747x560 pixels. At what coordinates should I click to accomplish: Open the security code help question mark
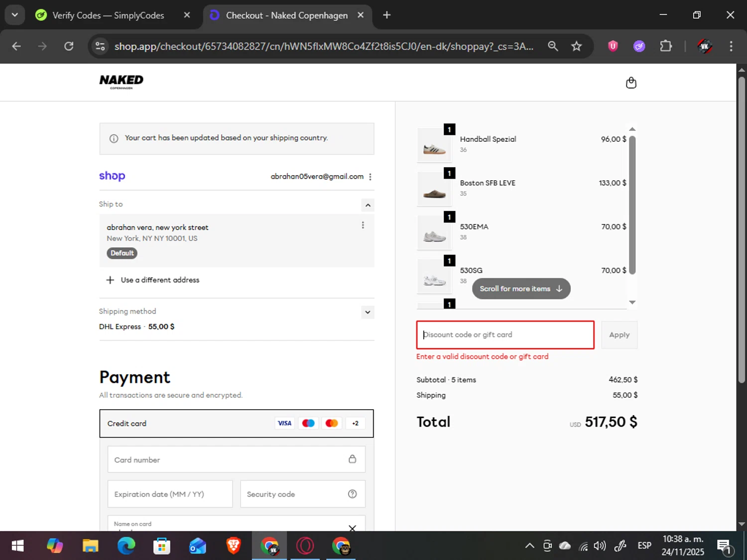tap(352, 494)
